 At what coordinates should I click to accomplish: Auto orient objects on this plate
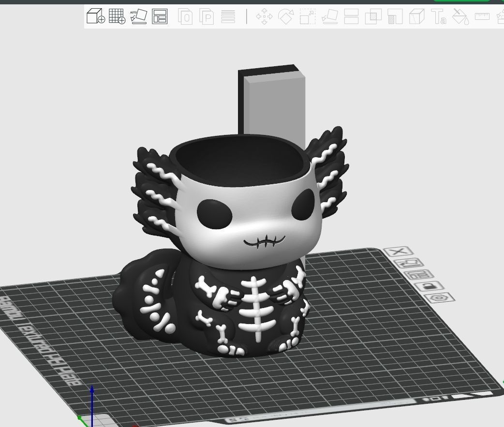409,263
